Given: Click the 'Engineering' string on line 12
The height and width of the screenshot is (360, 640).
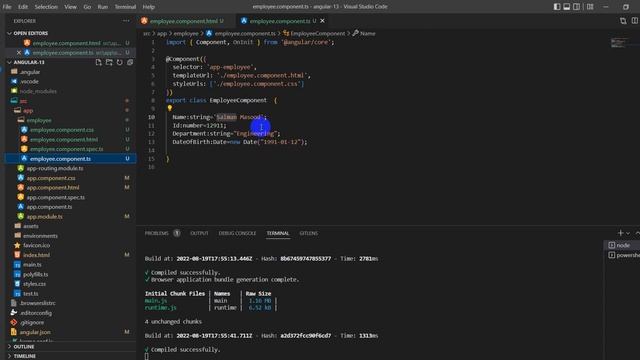Looking at the screenshot, I should 255,133.
